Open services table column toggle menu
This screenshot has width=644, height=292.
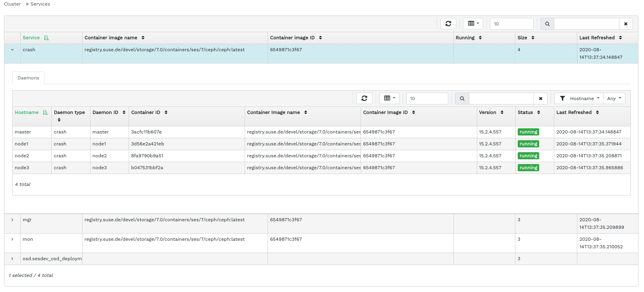pyautogui.click(x=473, y=24)
